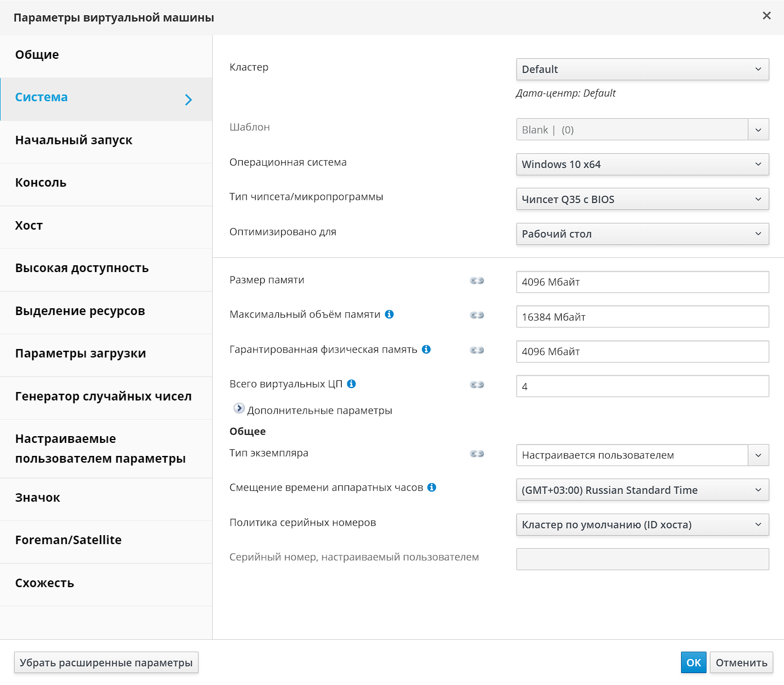The image size is (784, 685).
Task: Expand Дополнительные параметры section
Action: [x=239, y=408]
